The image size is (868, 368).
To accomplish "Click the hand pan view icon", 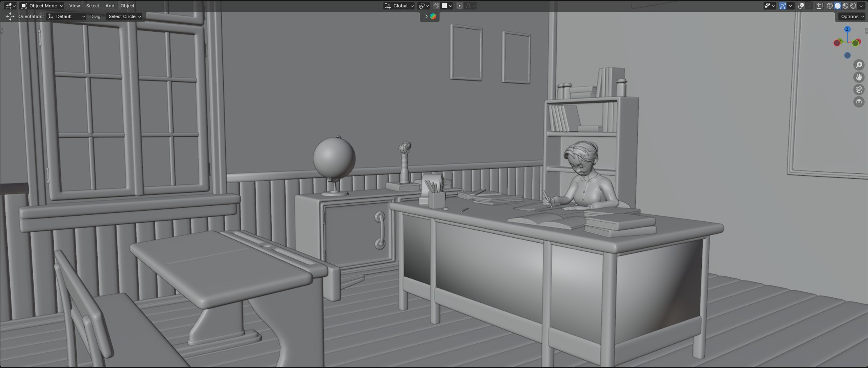I will (x=859, y=77).
